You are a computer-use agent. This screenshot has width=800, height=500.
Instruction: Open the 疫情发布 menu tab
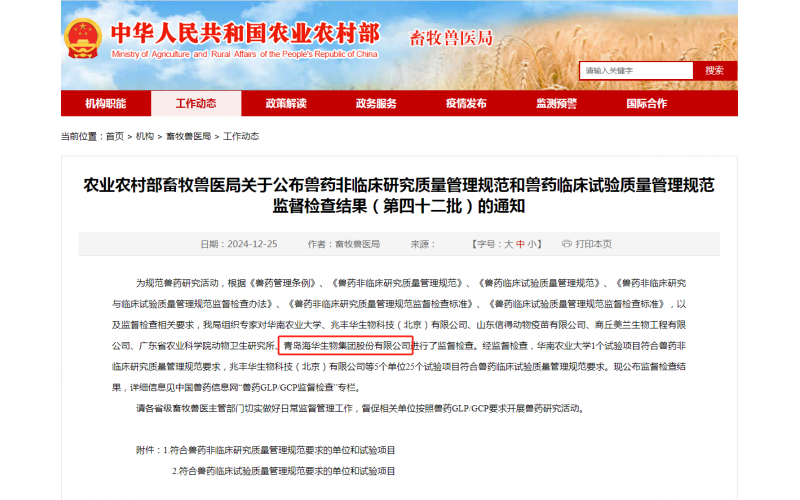coord(466,104)
